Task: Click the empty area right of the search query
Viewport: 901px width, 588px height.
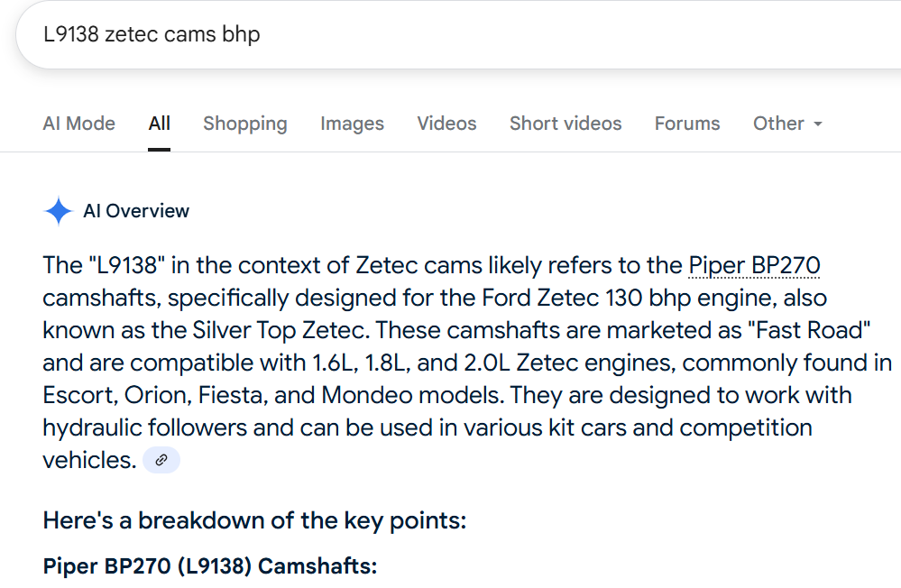Action: point(575,34)
